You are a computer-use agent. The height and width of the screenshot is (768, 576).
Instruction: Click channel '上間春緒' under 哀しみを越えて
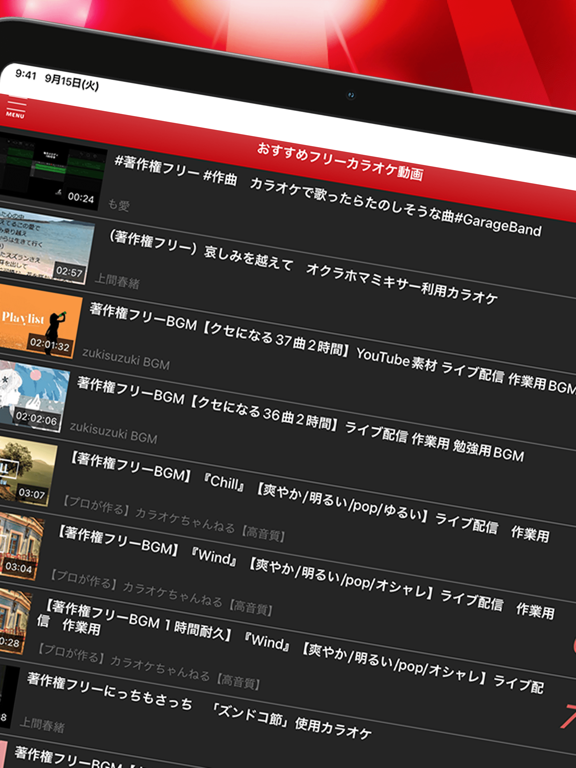tap(117, 282)
